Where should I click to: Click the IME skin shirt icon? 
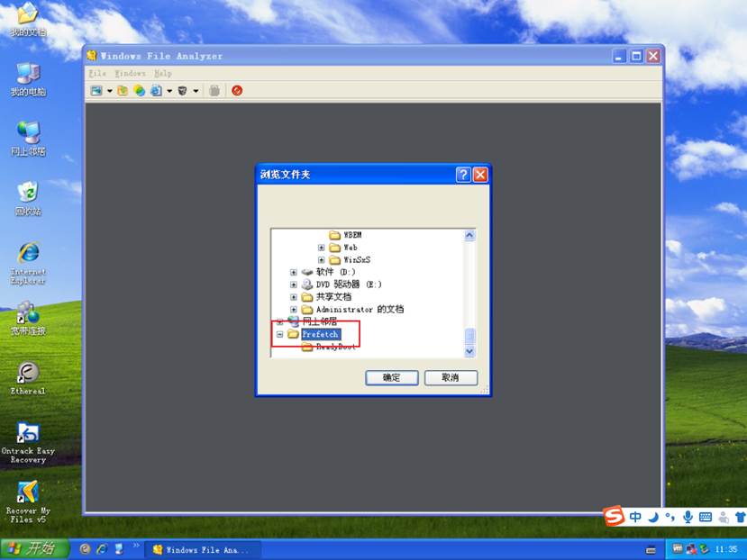pos(741,517)
